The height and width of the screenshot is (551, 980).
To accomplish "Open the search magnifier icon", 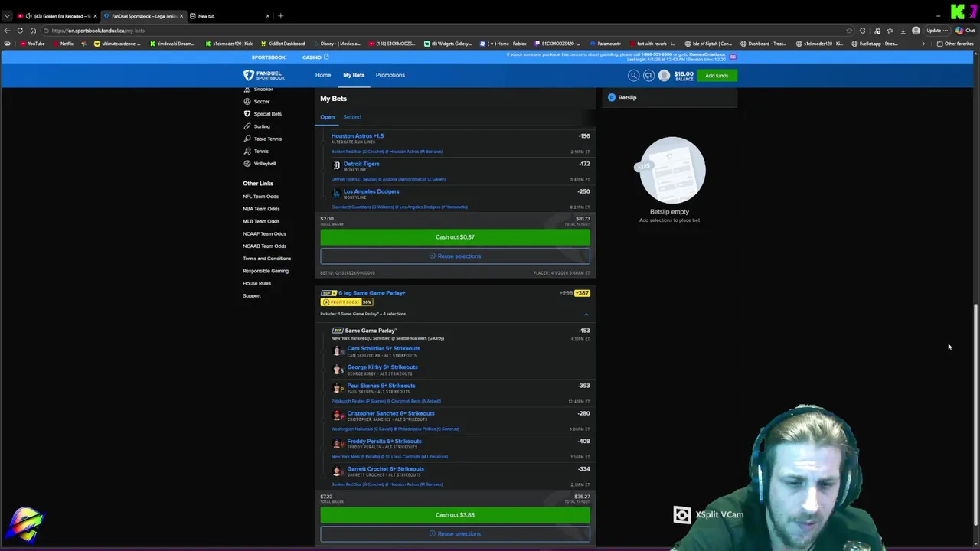I will 633,75.
